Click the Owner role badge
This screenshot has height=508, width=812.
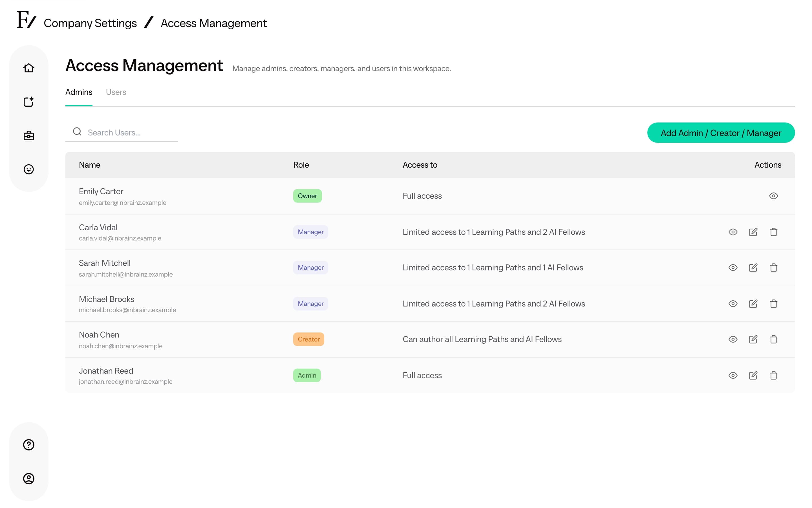pos(307,196)
